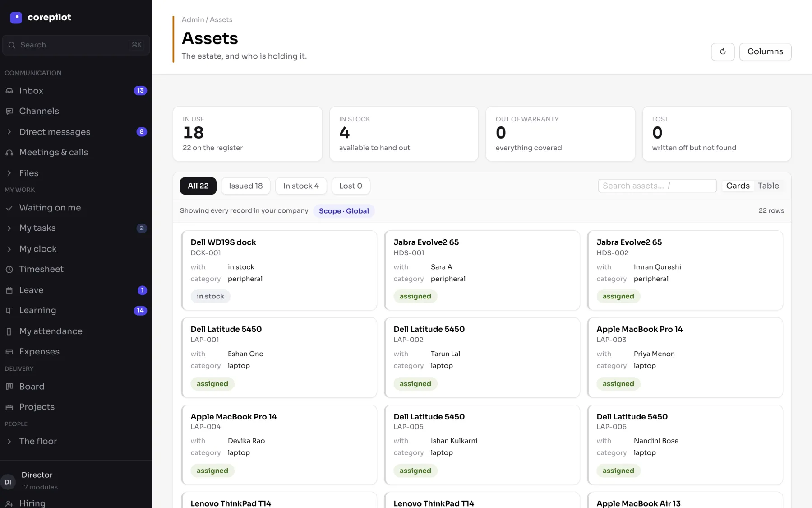The height and width of the screenshot is (508, 812).
Task: Click the Learning badge 14
Action: pos(140,311)
